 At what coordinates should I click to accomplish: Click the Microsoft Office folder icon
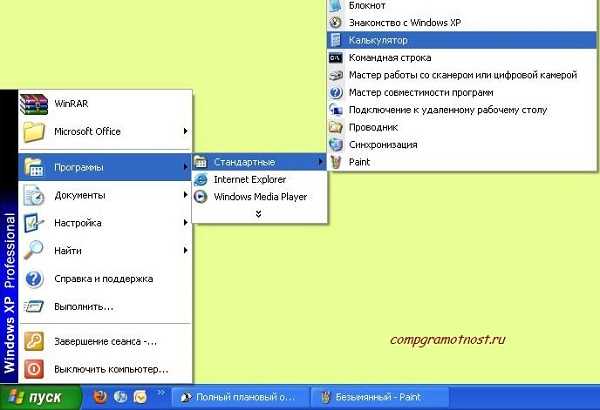(34, 132)
